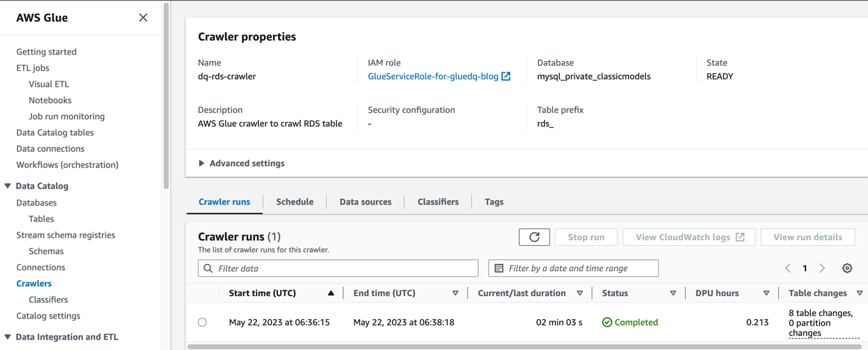Image resolution: width=868 pixels, height=350 pixels.
Task: Click View run details button
Action: 808,237
